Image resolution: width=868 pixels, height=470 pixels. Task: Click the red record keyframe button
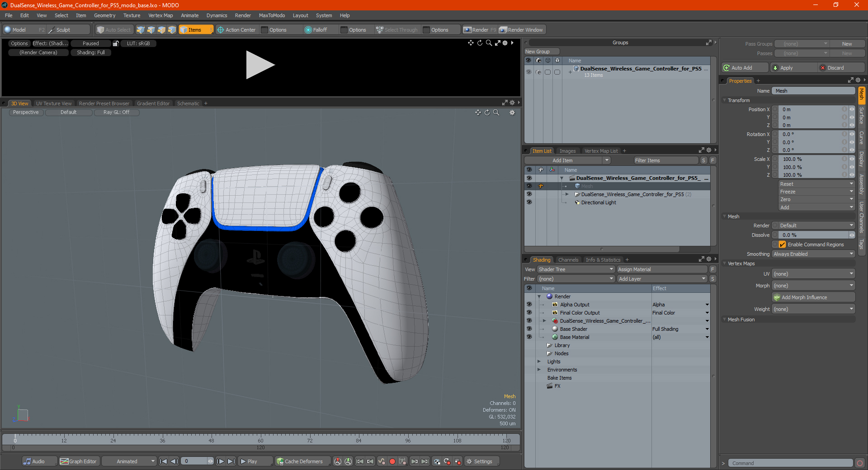392,461
